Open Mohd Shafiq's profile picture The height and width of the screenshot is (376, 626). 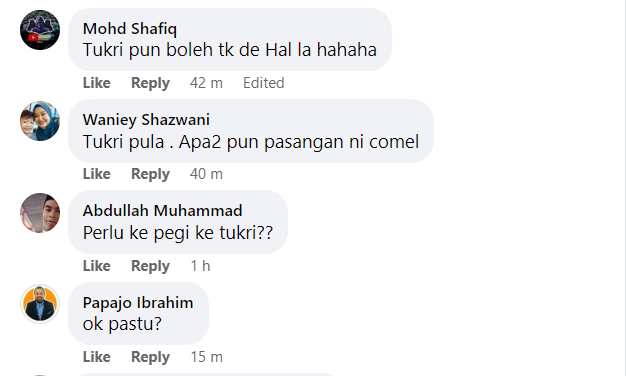[40, 30]
